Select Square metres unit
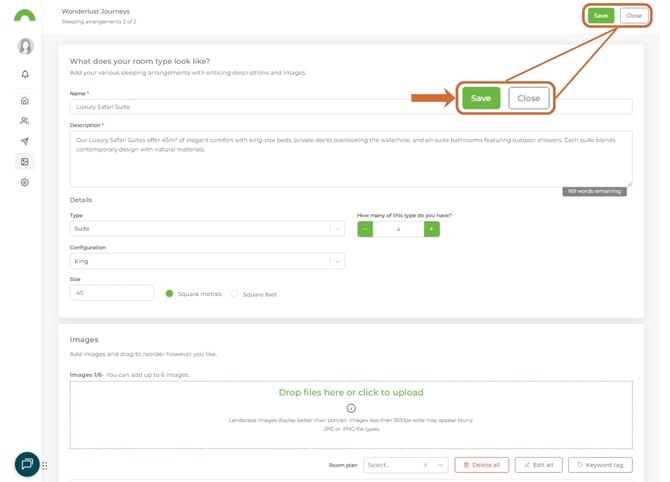The width and height of the screenshot is (670, 482). click(169, 294)
